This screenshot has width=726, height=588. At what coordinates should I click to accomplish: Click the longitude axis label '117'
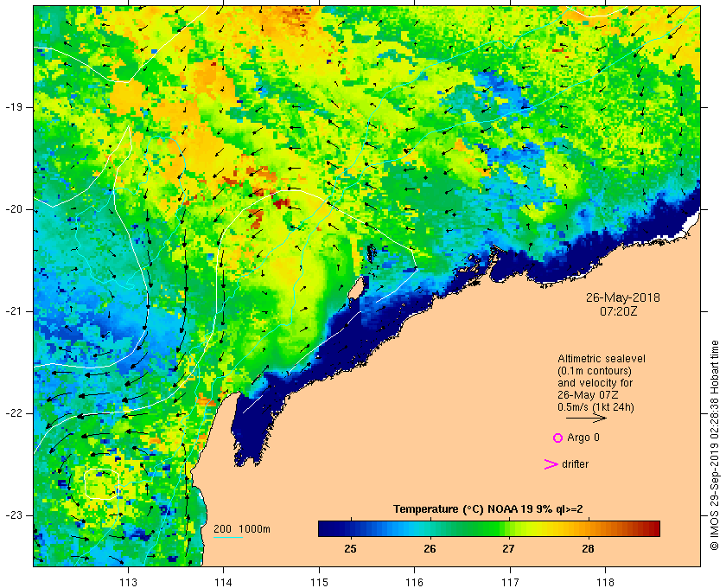pos(510,583)
